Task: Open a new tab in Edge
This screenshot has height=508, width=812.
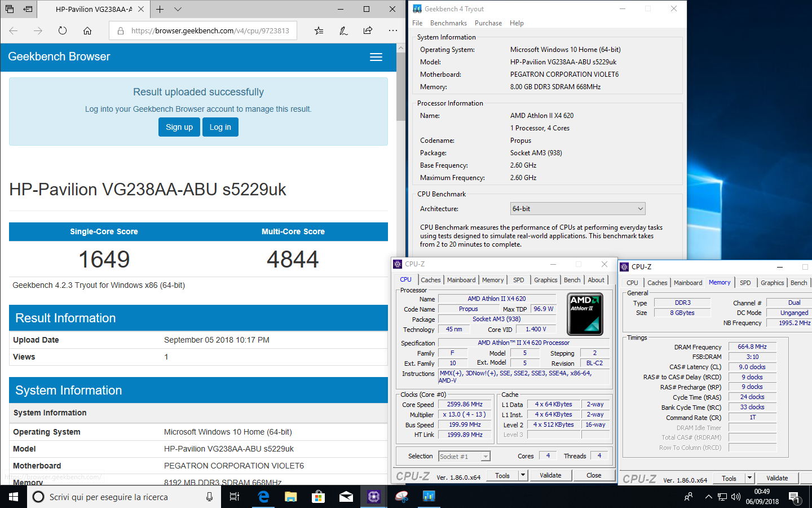Action: tap(160, 9)
